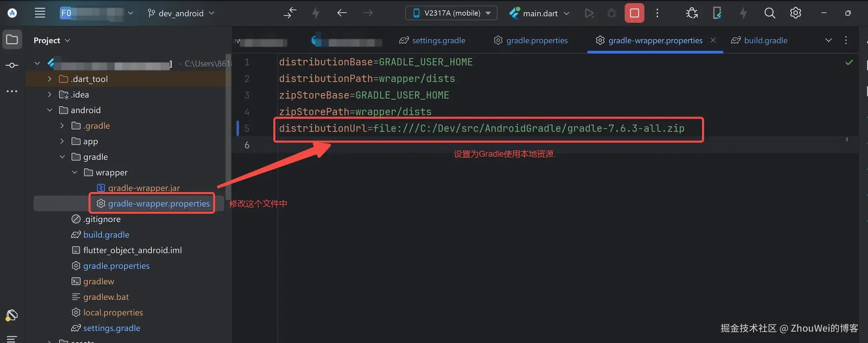The height and width of the screenshot is (343, 868).
Task: Click the distributionBase=GRADLE_USER_HOME line
Action: coord(376,62)
